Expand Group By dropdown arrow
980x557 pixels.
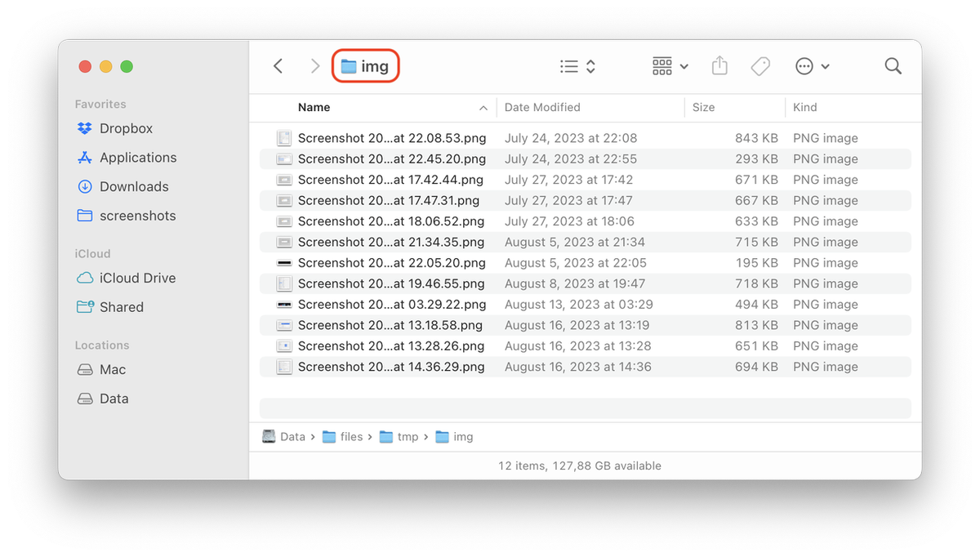684,67
